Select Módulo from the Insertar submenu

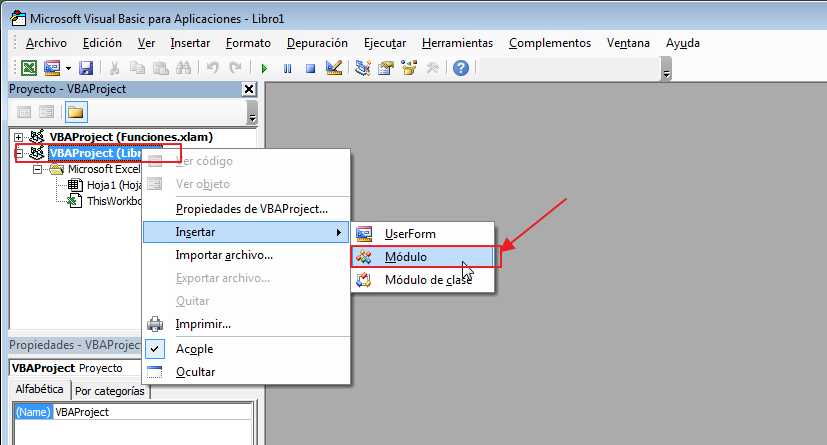(x=406, y=257)
